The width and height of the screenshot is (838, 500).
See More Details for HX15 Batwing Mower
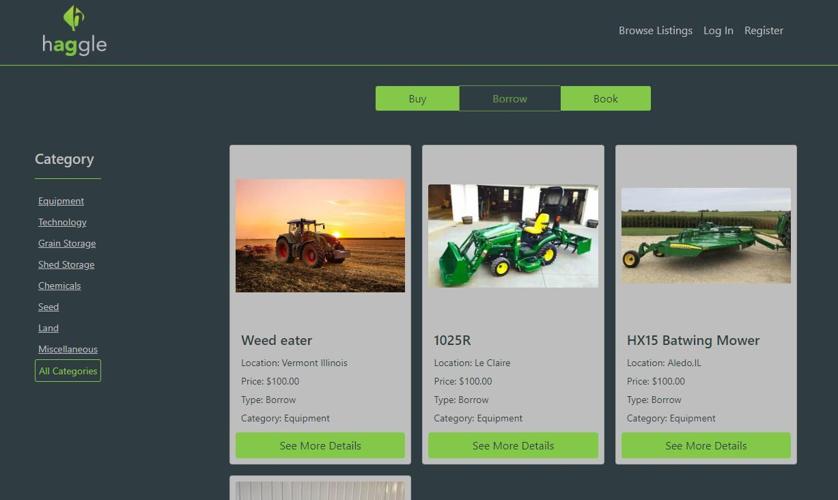click(x=705, y=446)
